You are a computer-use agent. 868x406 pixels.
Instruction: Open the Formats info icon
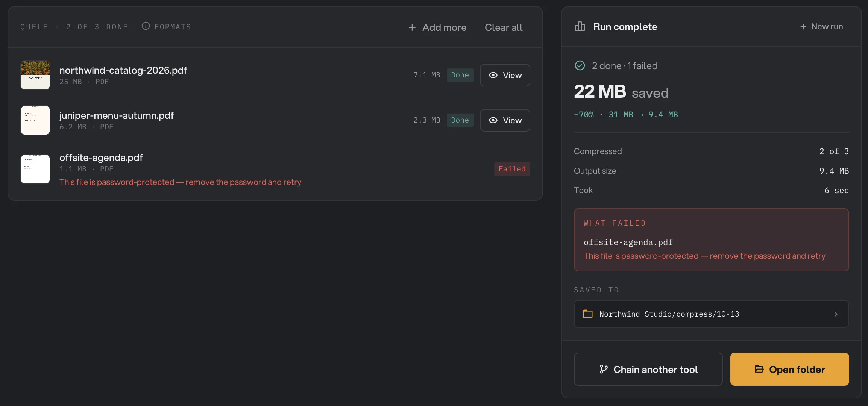(146, 26)
